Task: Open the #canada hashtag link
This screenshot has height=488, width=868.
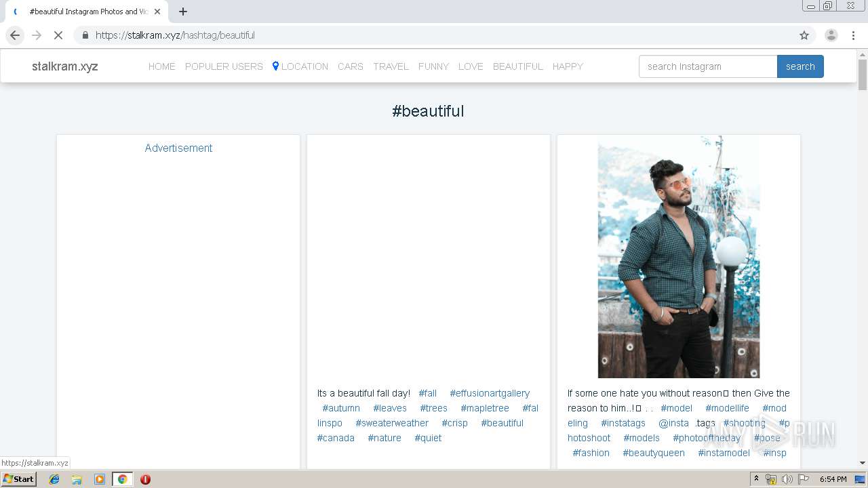Action: point(336,438)
